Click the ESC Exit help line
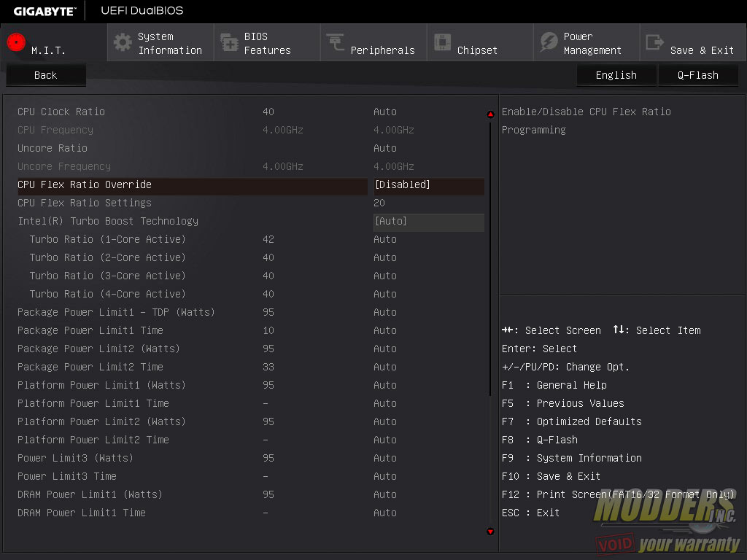747x560 pixels. point(531,513)
